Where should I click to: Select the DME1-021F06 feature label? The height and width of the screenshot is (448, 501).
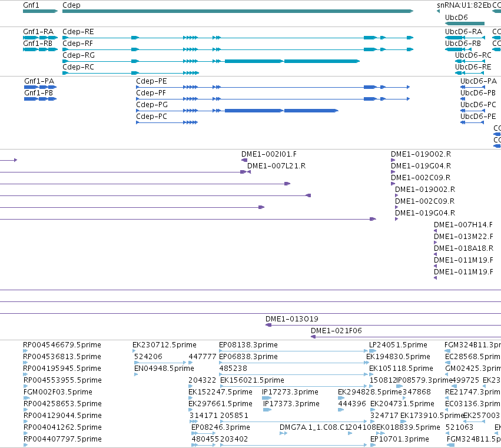coord(336,330)
